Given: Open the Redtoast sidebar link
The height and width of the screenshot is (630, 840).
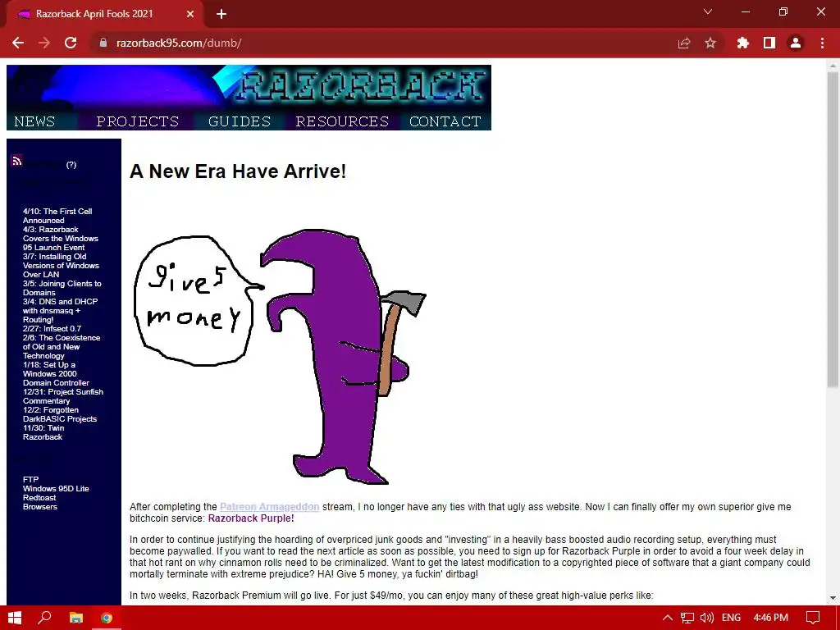Looking at the screenshot, I should [x=39, y=498].
